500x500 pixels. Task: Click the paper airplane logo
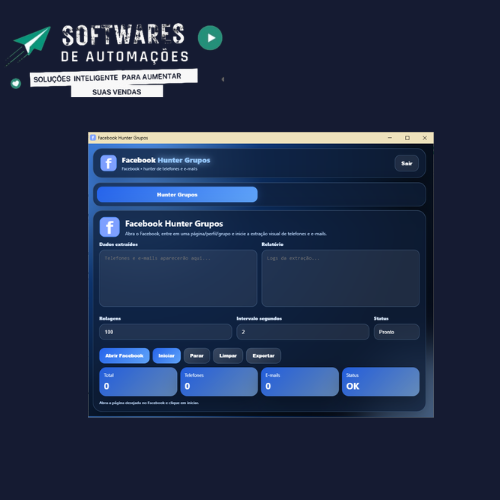point(29,45)
